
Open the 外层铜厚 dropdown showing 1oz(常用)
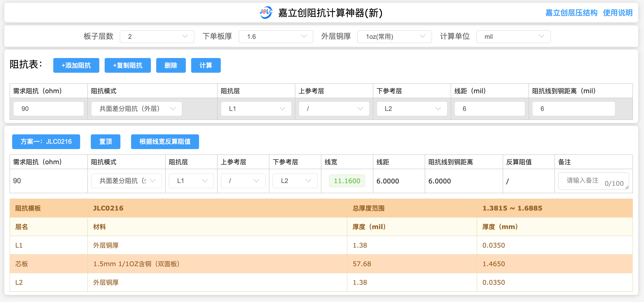pos(394,36)
